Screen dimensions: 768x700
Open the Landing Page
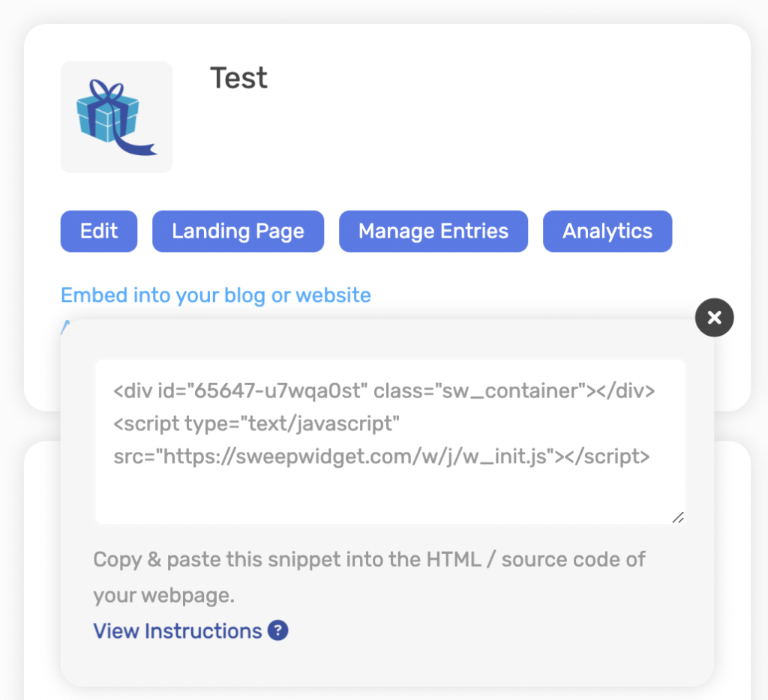[238, 231]
